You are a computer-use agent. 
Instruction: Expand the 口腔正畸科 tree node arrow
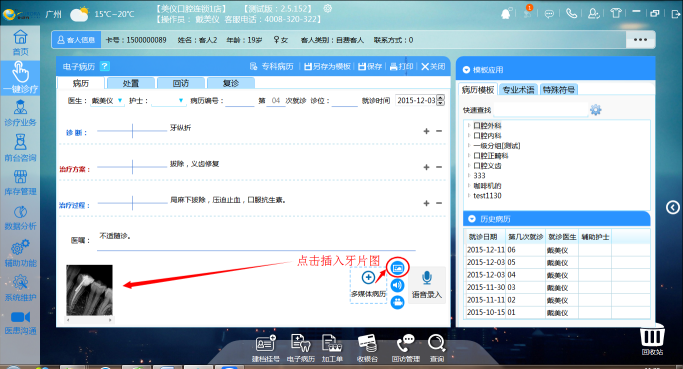coord(469,156)
